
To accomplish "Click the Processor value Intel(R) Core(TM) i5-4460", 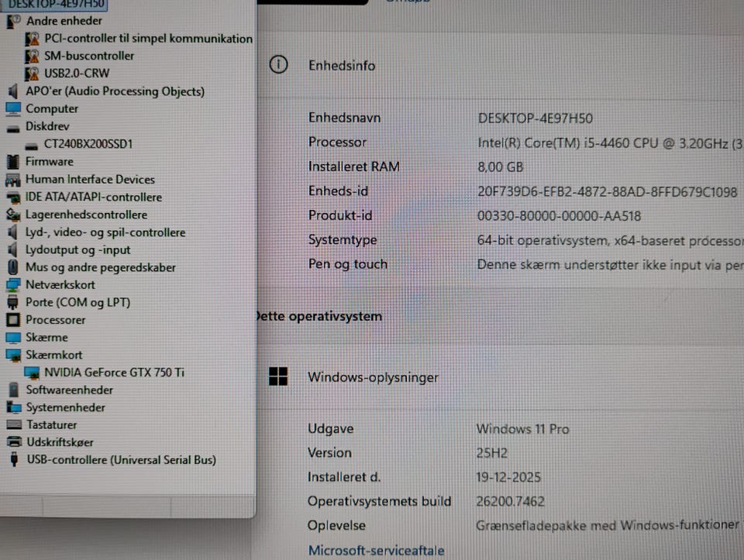I will 610,143.
